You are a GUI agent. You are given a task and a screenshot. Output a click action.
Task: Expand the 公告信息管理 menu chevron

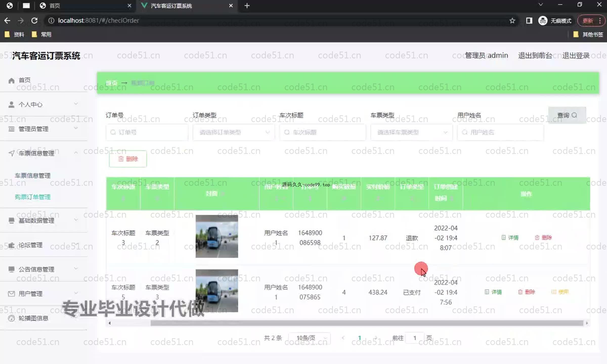point(76,269)
